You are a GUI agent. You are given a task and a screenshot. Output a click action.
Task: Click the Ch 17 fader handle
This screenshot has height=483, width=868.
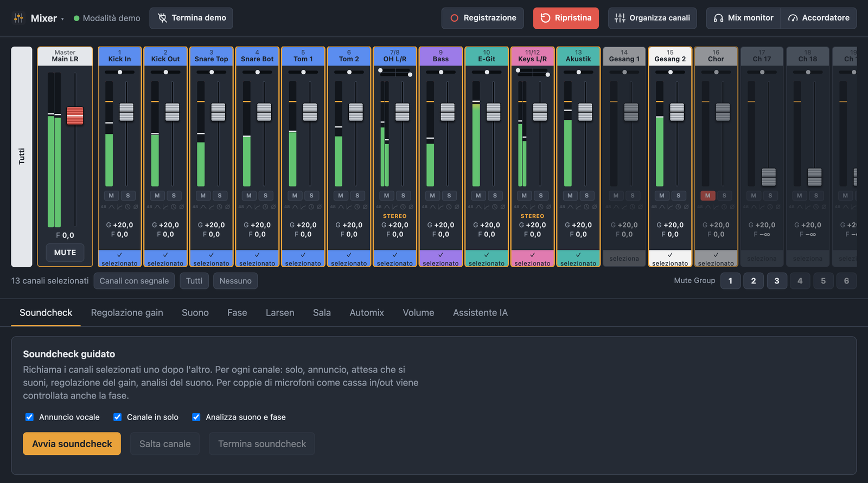click(x=769, y=177)
